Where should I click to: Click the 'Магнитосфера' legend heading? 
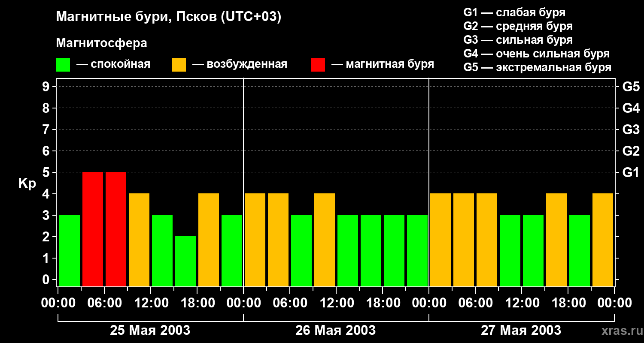click(101, 43)
